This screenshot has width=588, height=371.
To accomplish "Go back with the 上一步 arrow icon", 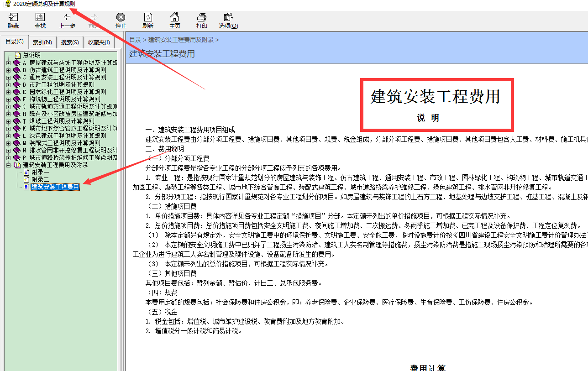I will [67, 17].
